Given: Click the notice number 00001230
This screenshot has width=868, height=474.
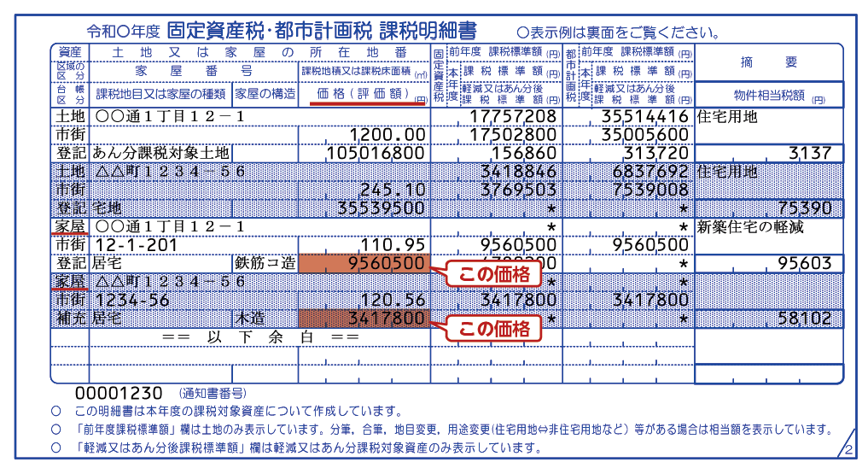Looking at the screenshot, I should coord(119,393).
